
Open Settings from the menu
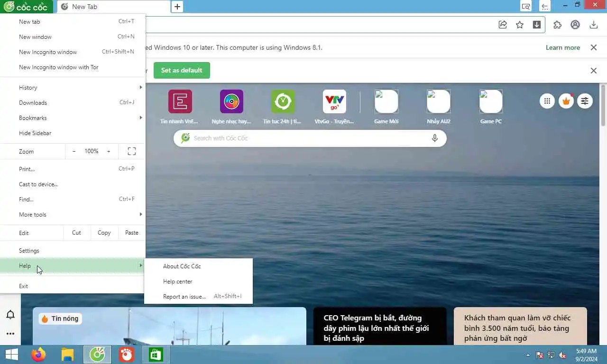(73, 250)
